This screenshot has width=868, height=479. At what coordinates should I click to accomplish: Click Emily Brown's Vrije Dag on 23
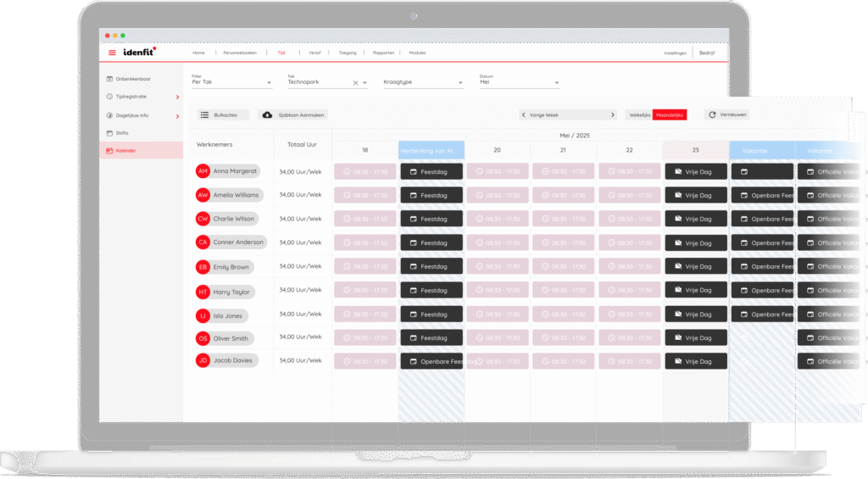(x=696, y=267)
